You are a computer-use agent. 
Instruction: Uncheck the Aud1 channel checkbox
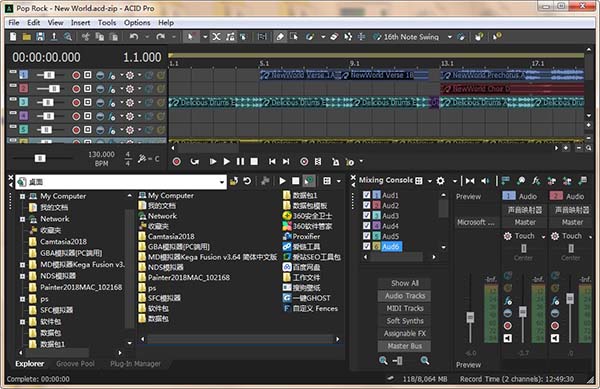[x=367, y=195]
